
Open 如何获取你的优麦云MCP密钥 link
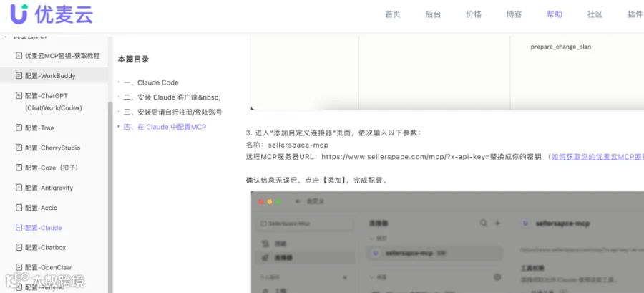click(597, 157)
